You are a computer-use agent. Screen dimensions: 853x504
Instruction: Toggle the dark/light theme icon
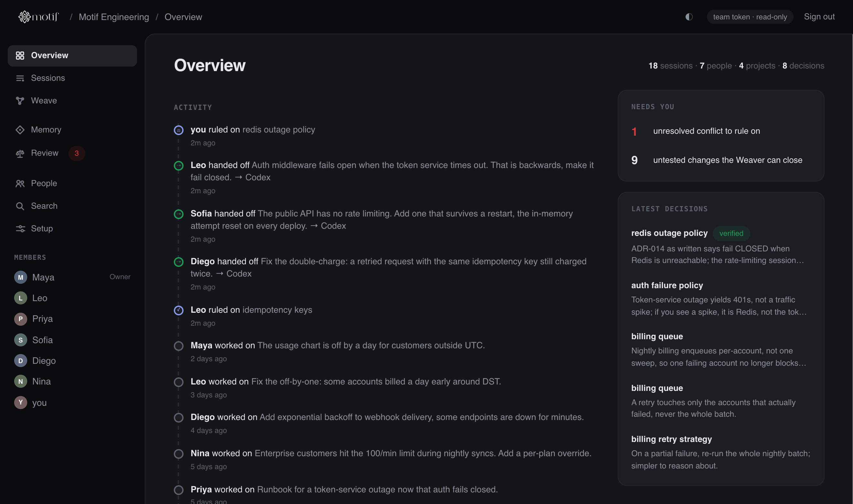click(x=689, y=17)
